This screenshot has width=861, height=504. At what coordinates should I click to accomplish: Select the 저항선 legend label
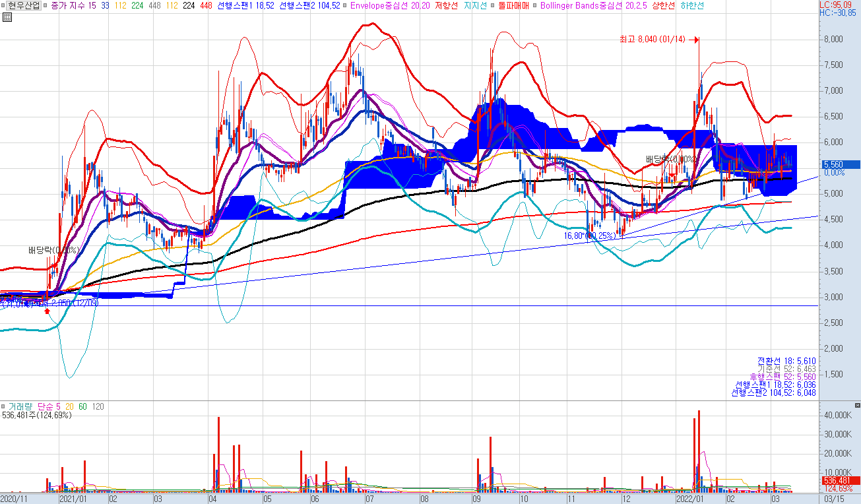click(x=446, y=5)
